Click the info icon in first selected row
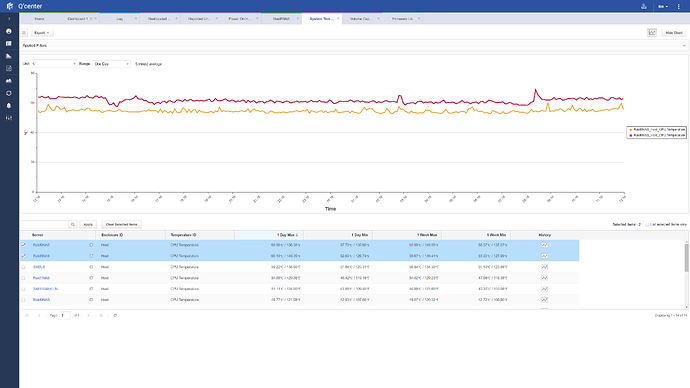690x388 pixels. point(91,245)
